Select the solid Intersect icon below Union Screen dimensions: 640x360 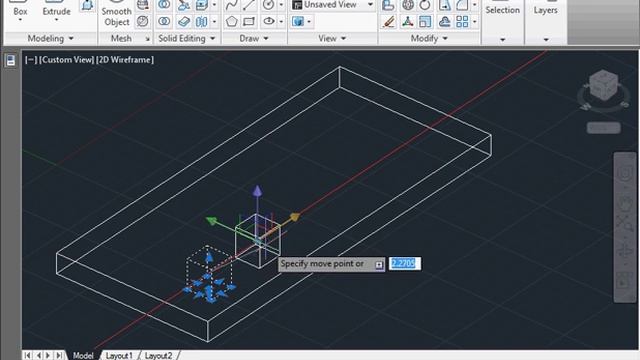coord(164,21)
